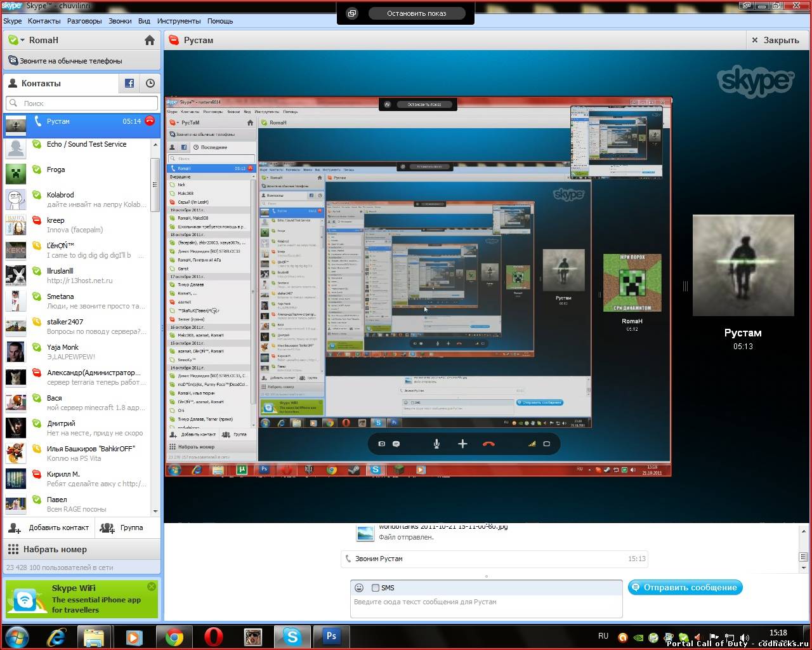Enable the SMS checkbox

tap(375, 588)
